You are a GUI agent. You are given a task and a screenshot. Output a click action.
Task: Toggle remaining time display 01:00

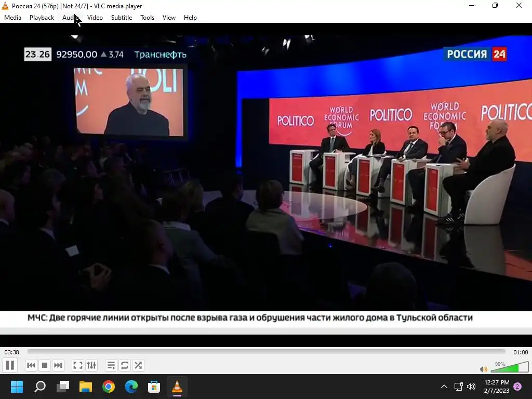(521, 352)
